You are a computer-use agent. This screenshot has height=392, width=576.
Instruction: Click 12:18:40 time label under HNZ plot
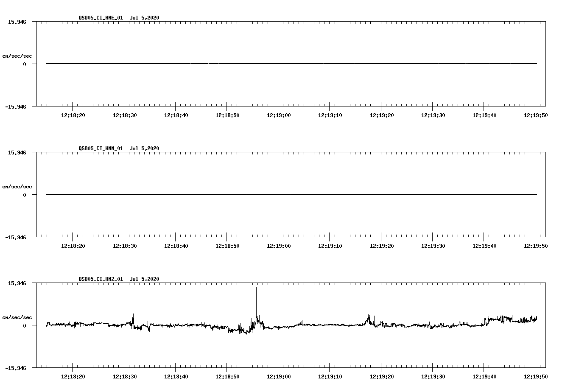pos(176,376)
